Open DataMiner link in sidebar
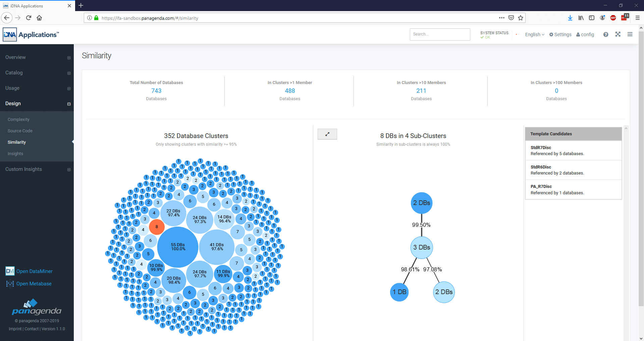 [34, 271]
